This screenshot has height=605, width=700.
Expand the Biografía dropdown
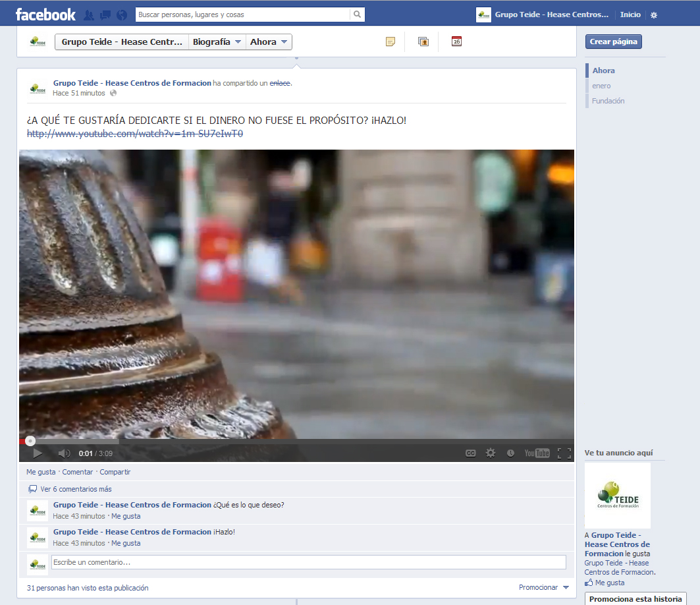pyautogui.click(x=217, y=42)
